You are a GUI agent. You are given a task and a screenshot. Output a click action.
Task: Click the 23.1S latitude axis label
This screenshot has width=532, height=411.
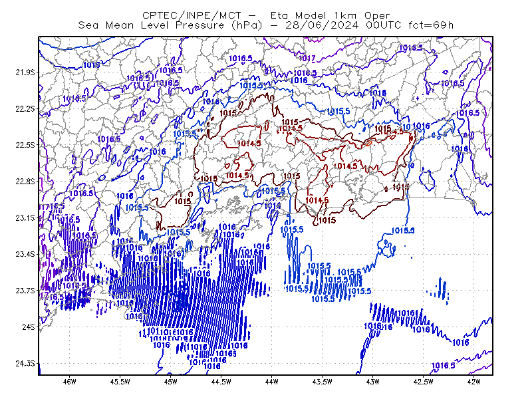(25, 218)
